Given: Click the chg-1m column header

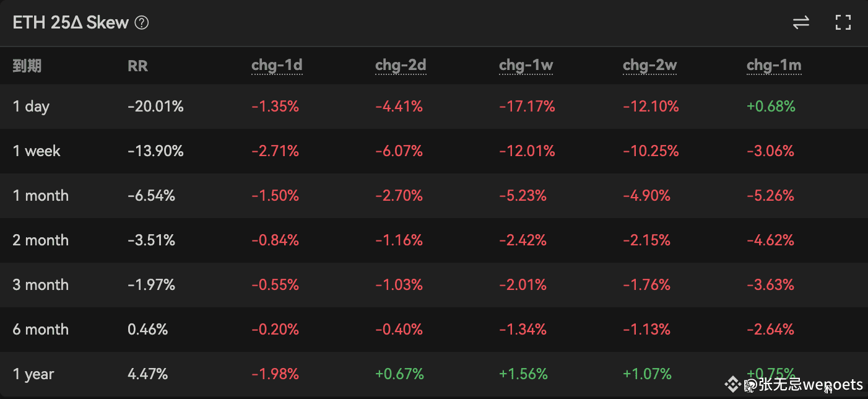Looking at the screenshot, I should tap(774, 66).
